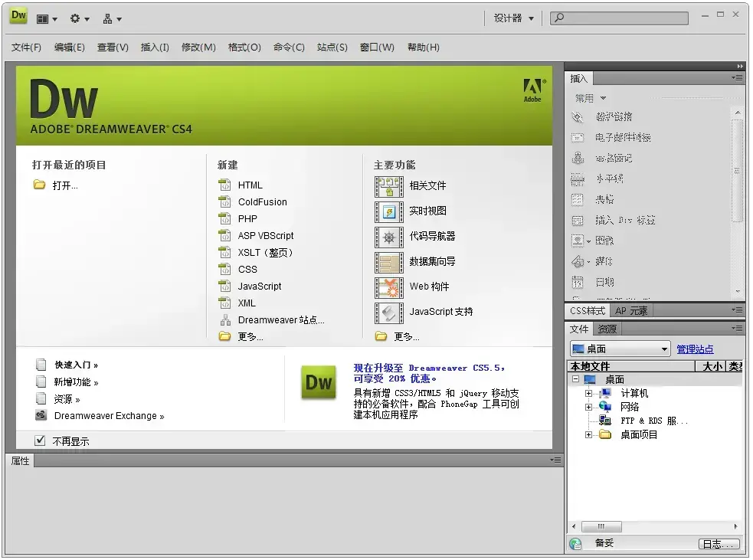
Task: Create a new JavaScript file
Action: coord(260,287)
